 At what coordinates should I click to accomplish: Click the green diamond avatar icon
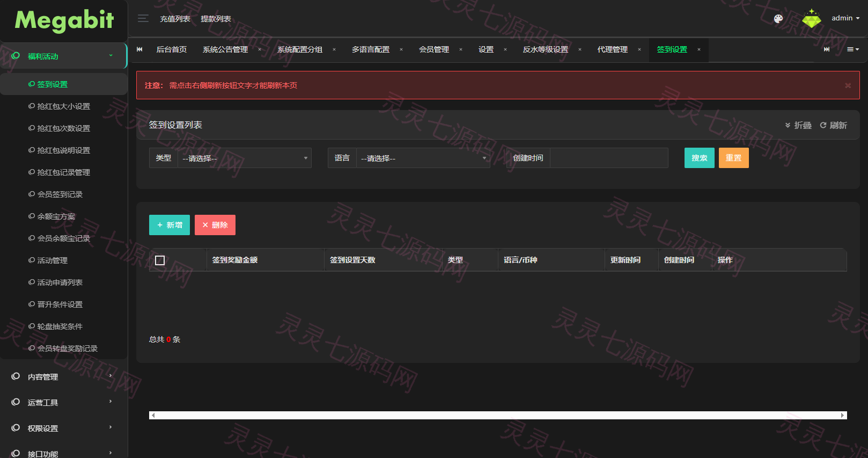tap(812, 19)
